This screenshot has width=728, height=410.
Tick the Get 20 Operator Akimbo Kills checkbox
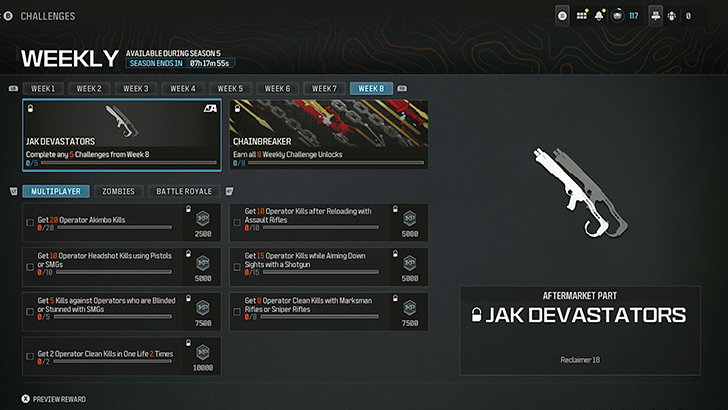click(30, 223)
